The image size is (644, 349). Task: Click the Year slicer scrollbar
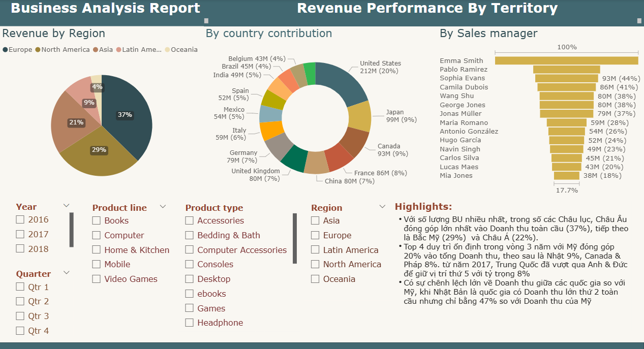[72, 230]
